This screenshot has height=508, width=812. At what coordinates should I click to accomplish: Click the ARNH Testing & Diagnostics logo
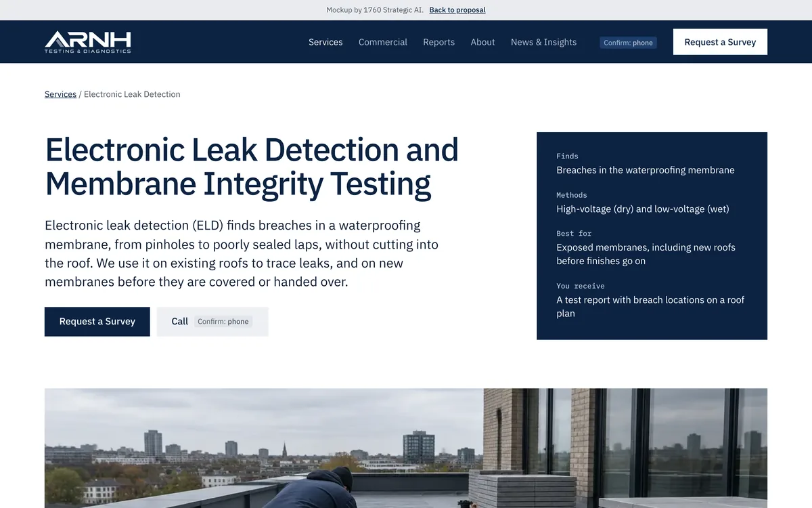[88, 42]
